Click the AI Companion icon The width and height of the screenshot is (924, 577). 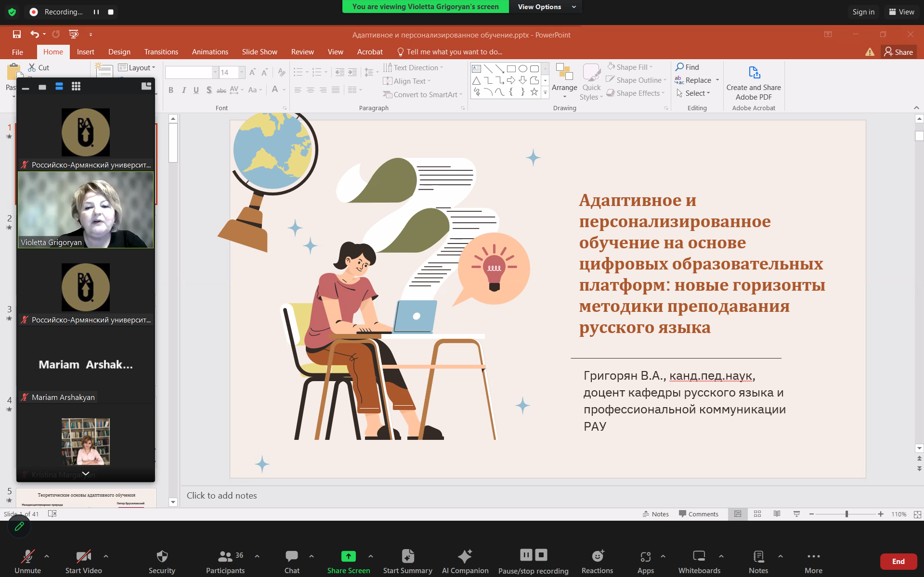tap(465, 556)
